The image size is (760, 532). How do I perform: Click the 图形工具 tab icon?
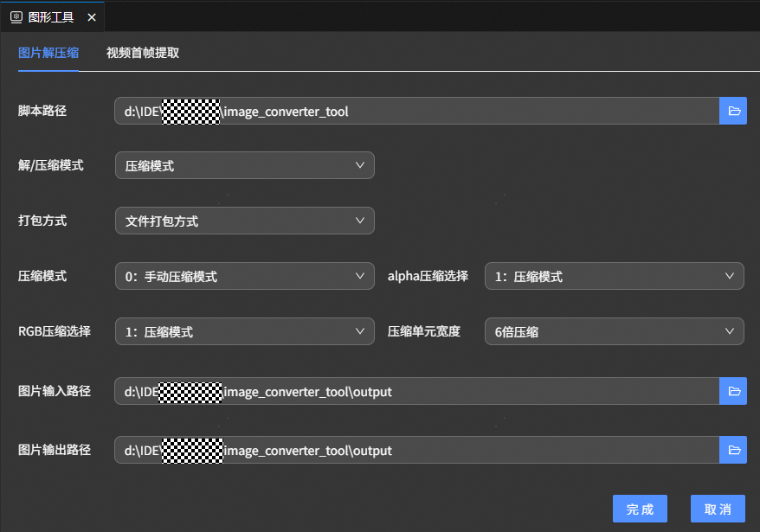(x=16, y=16)
